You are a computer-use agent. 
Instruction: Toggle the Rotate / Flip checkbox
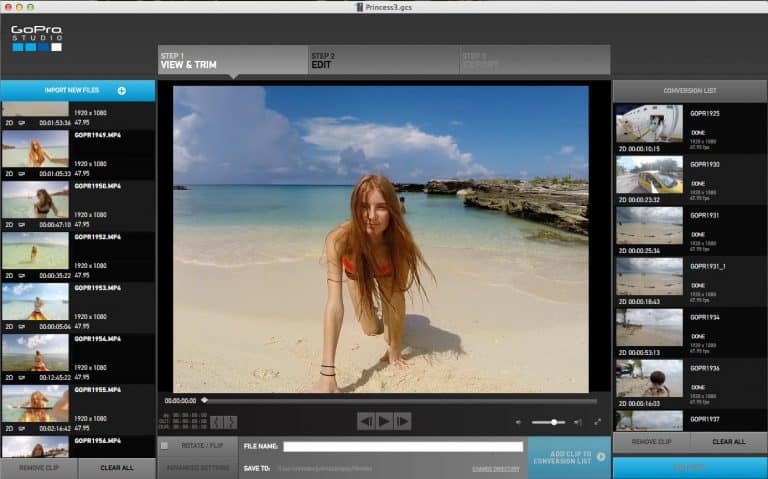pyautogui.click(x=165, y=445)
